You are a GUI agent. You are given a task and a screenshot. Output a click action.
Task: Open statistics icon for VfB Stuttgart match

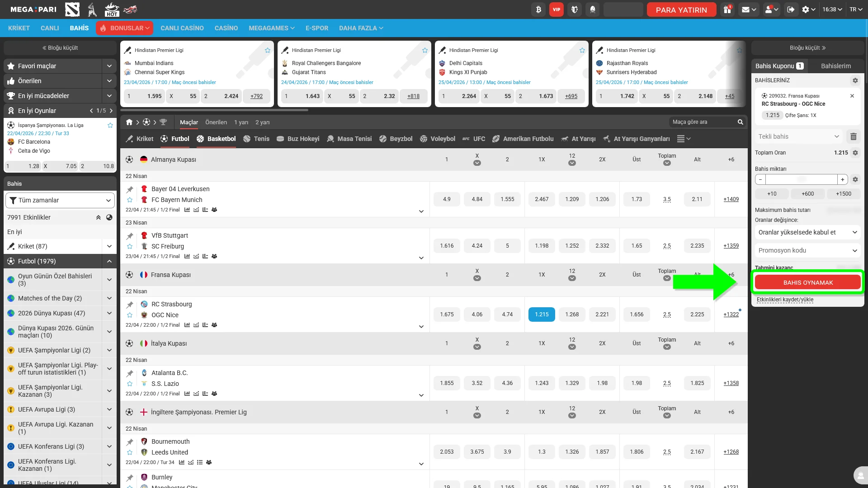pos(187,256)
